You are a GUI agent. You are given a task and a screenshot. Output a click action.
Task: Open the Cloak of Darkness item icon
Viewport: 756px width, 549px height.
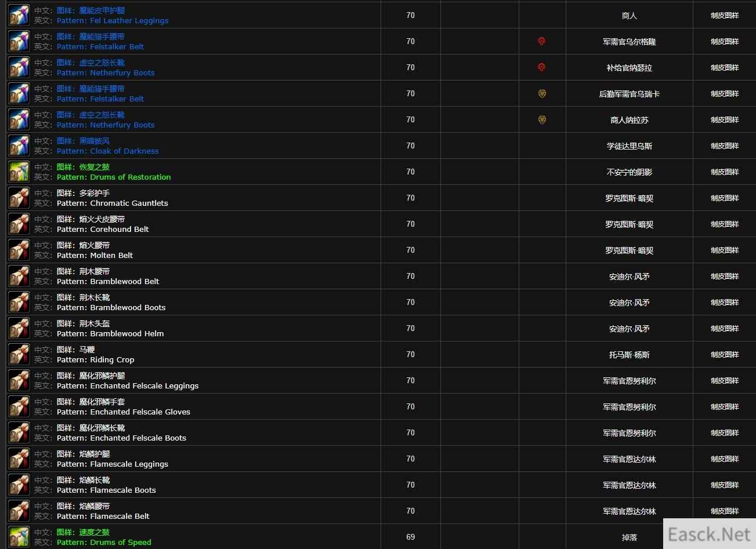[x=19, y=146]
